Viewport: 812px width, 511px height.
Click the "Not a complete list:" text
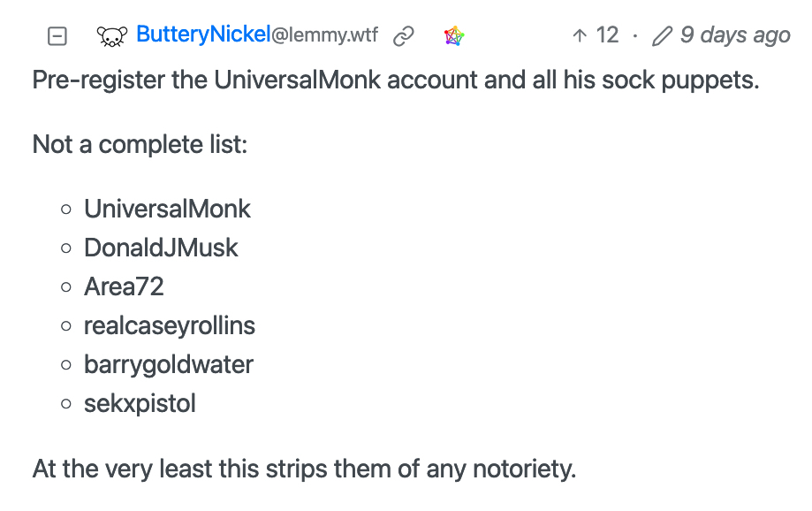pyautogui.click(x=140, y=144)
